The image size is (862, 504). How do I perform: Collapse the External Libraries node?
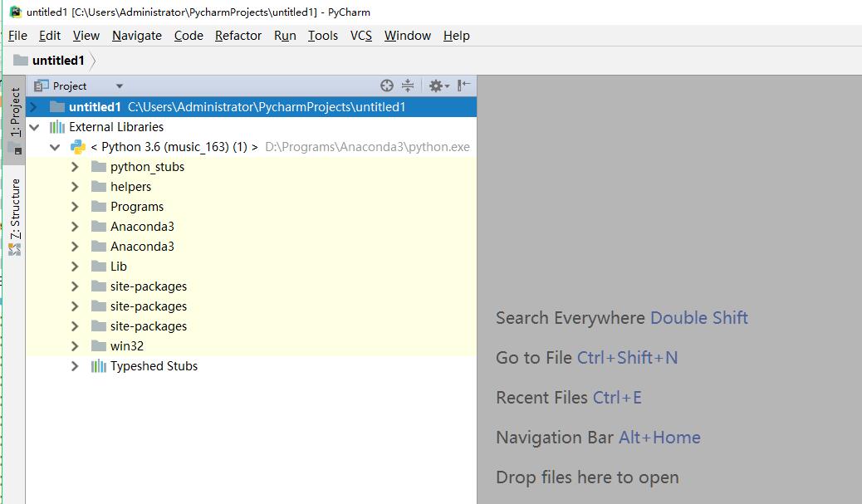point(34,127)
